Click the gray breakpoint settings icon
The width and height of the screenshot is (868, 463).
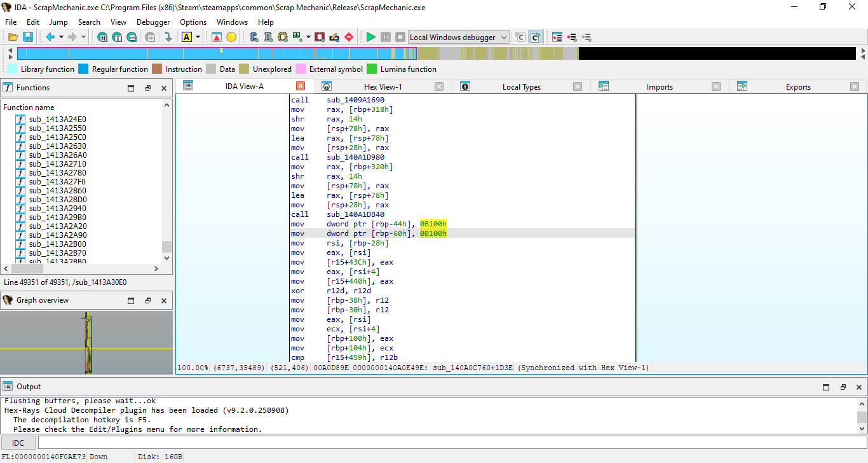[x=587, y=37]
